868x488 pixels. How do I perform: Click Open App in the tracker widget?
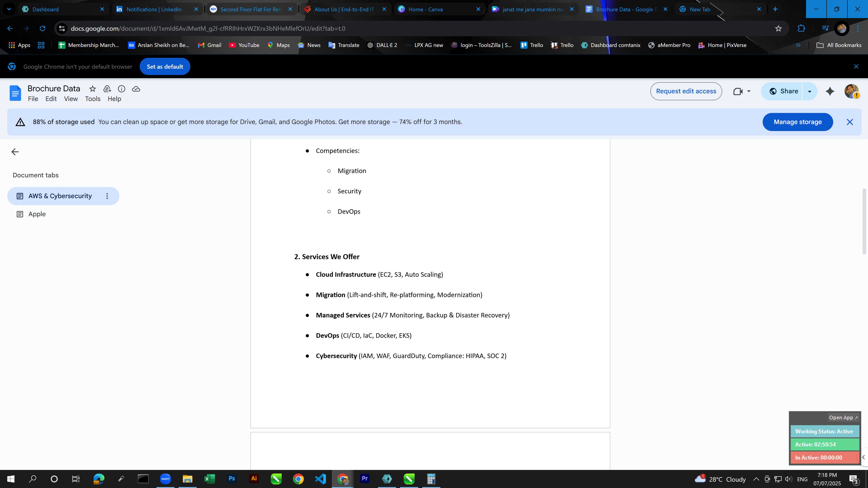(843, 418)
